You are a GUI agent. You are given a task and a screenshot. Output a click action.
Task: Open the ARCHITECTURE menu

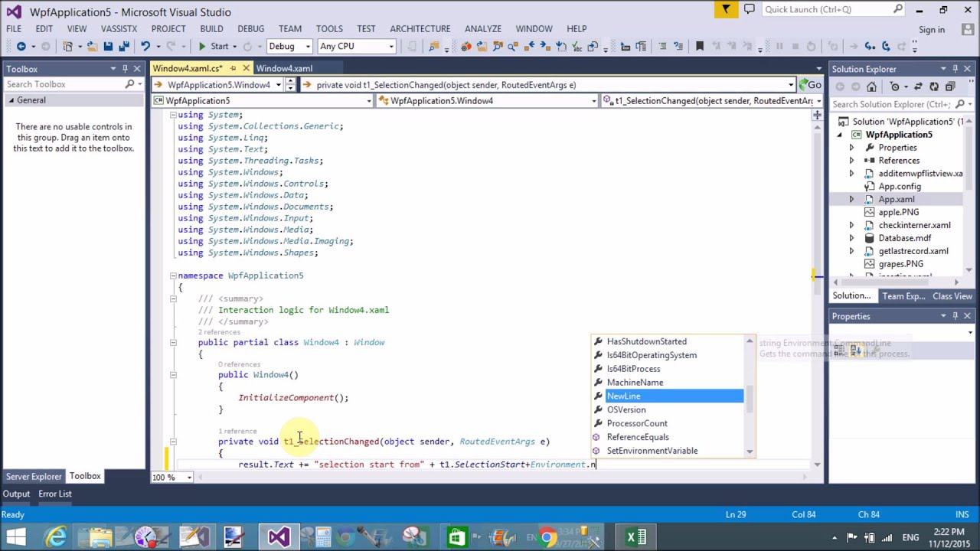coord(420,28)
